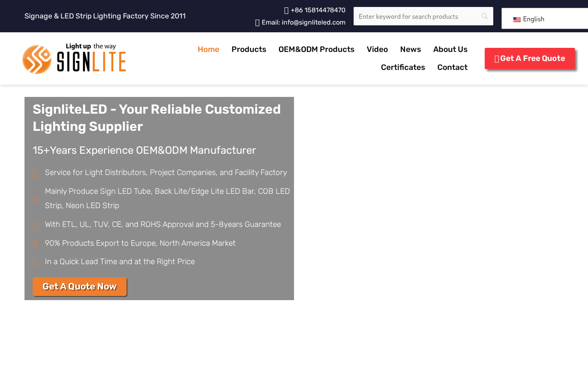This screenshot has width=588, height=368.
Task: Navigate to About Us
Action: pyautogui.click(x=450, y=49)
